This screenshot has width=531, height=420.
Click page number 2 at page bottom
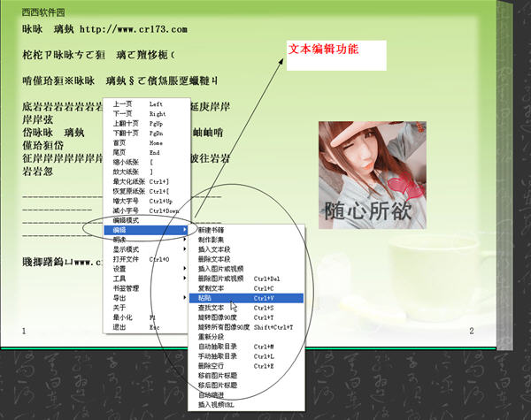tap(472, 331)
